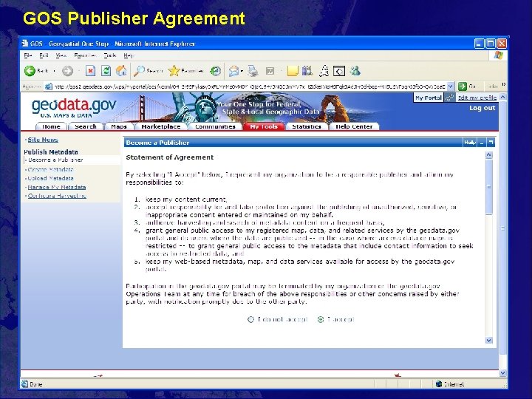This screenshot has height=399, width=532.
Task: Switch to the Marketplace tab
Action: (x=161, y=126)
